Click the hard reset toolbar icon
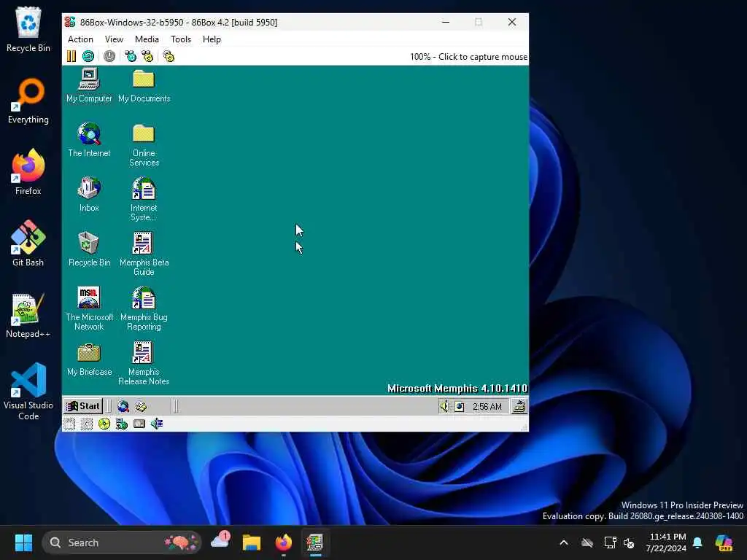Viewport: 747px width, 560px height. click(x=88, y=56)
